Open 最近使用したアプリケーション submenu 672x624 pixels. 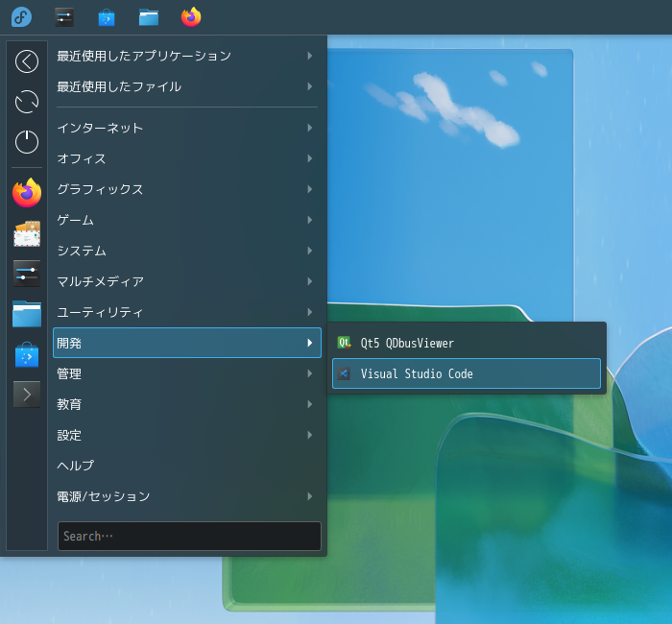187,56
